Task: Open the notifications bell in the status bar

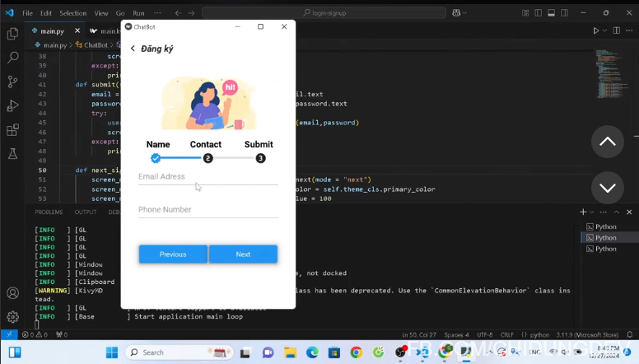Action: pos(630,334)
